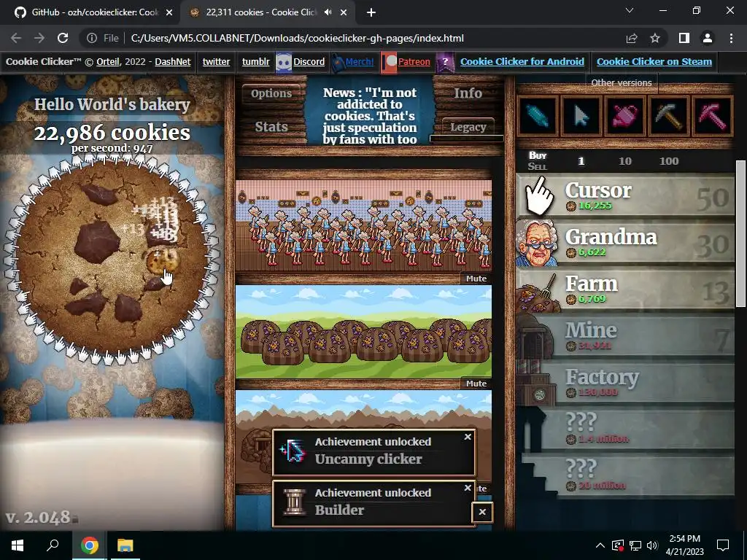Click the locked ??? building costing 1.4 million
Screen dimensions: 747x560
(625, 430)
